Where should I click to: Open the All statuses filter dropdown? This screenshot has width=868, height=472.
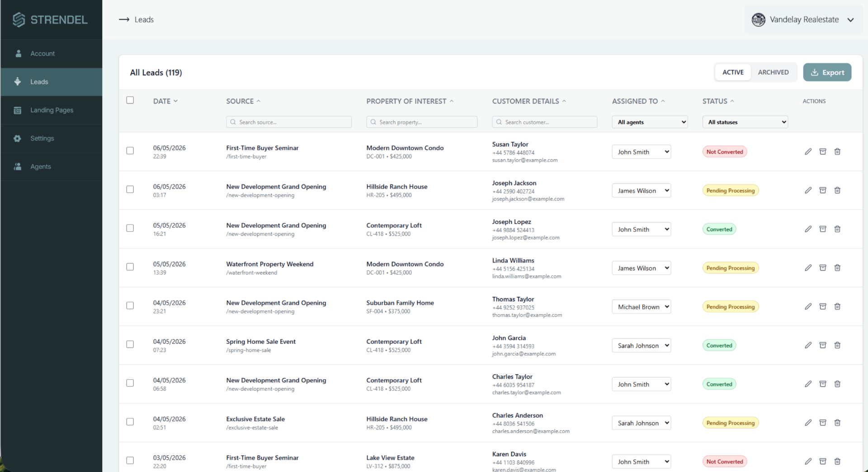745,122
